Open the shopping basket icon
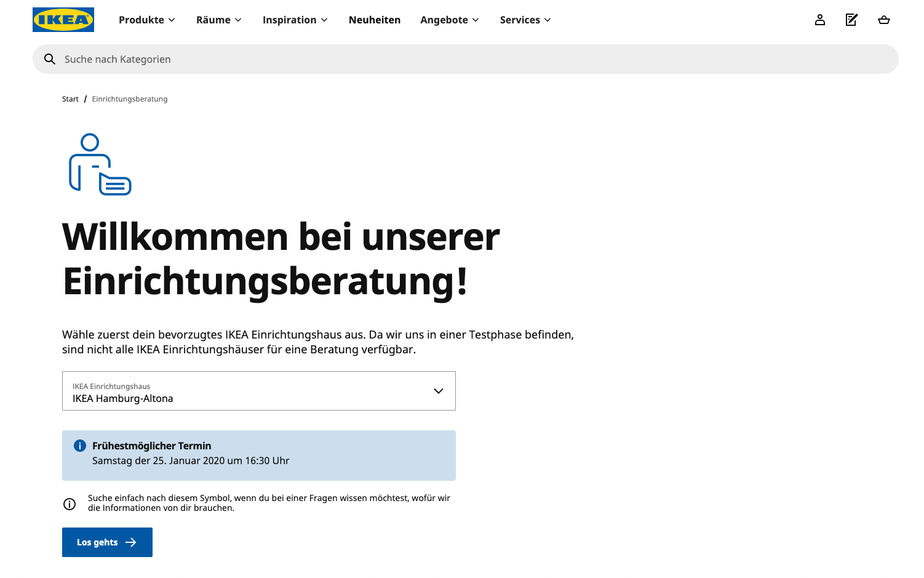Viewport: 924px width, 578px height. point(883,20)
